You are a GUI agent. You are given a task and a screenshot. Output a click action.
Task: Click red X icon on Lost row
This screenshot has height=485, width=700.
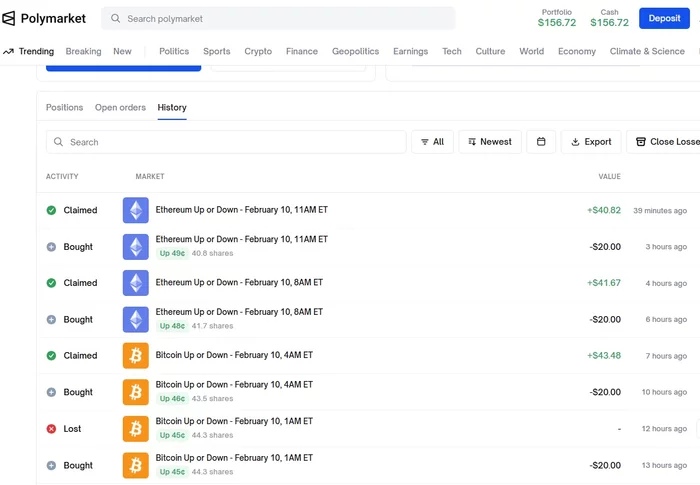pos(51,429)
